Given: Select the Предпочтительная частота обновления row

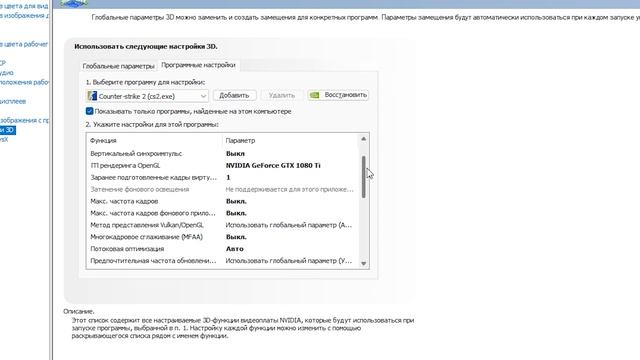Looking at the screenshot, I should pyautogui.click(x=222, y=260).
